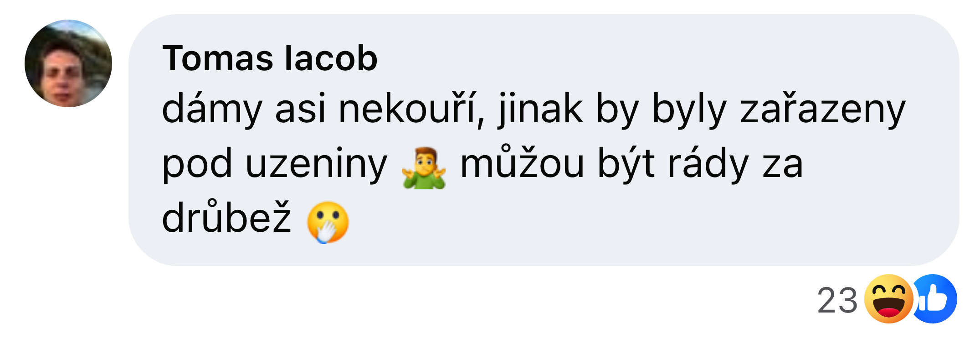Click the word "asi" in the comment
The height and width of the screenshot is (344, 980).
point(301,108)
